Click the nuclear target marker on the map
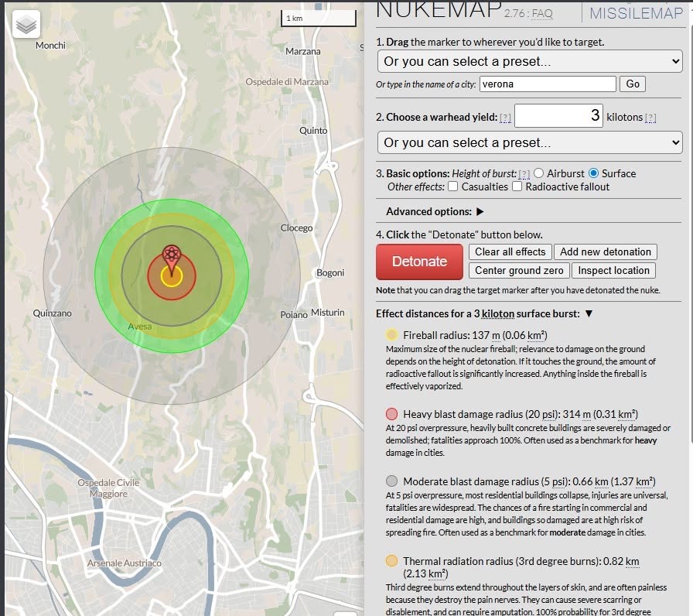 (172, 260)
